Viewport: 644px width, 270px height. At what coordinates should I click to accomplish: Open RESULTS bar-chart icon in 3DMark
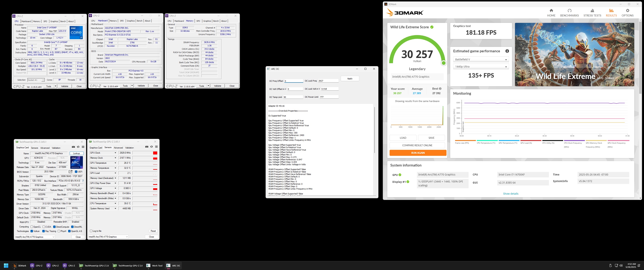[611, 10]
